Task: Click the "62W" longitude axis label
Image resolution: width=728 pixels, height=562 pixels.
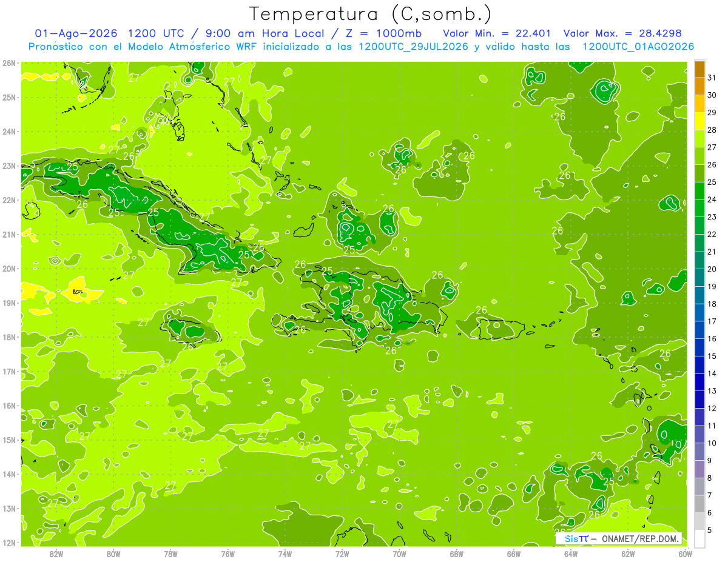Action: (x=628, y=554)
